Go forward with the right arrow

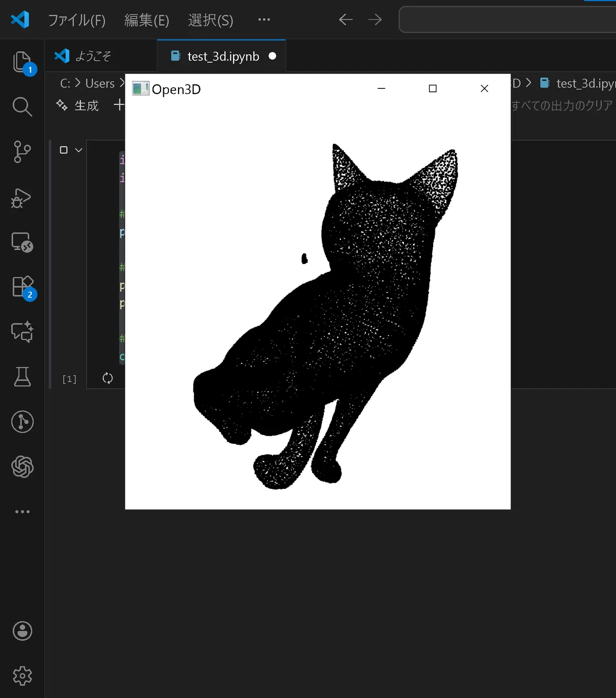[375, 20]
